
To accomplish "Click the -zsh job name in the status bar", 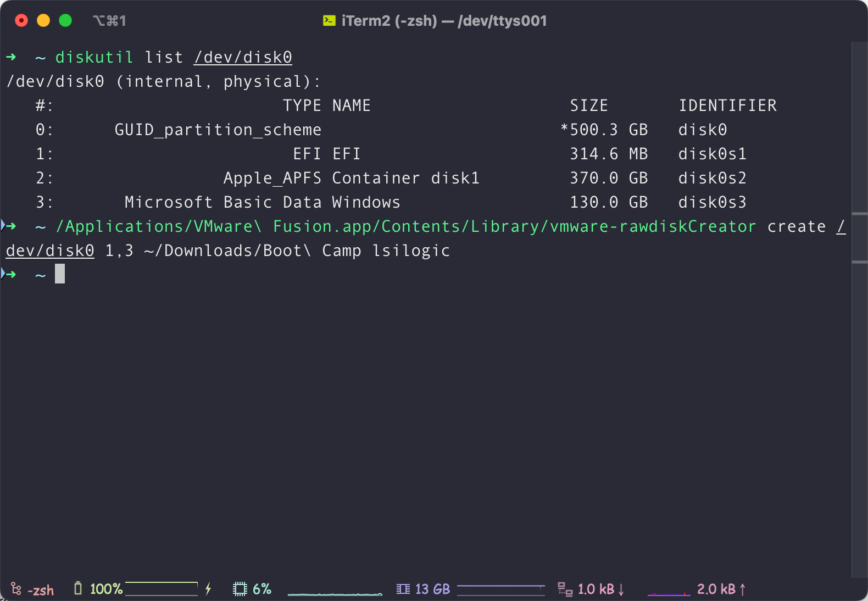I will coord(41,590).
